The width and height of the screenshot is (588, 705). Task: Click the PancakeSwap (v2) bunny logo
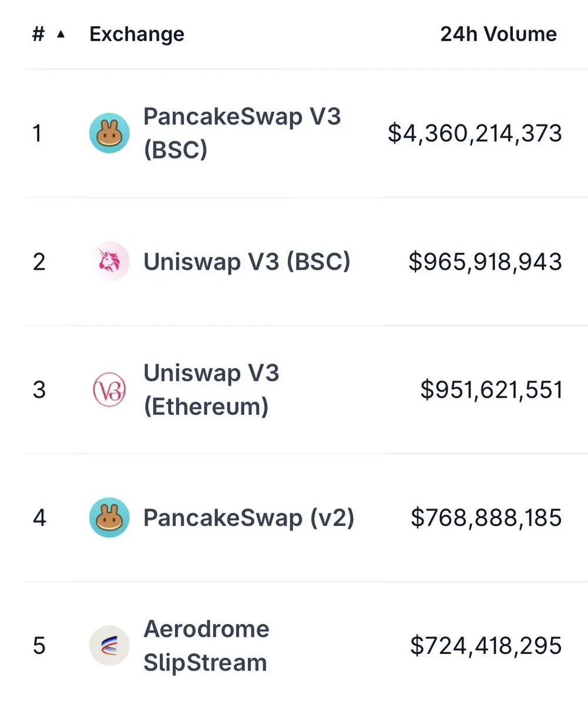pyautogui.click(x=109, y=518)
